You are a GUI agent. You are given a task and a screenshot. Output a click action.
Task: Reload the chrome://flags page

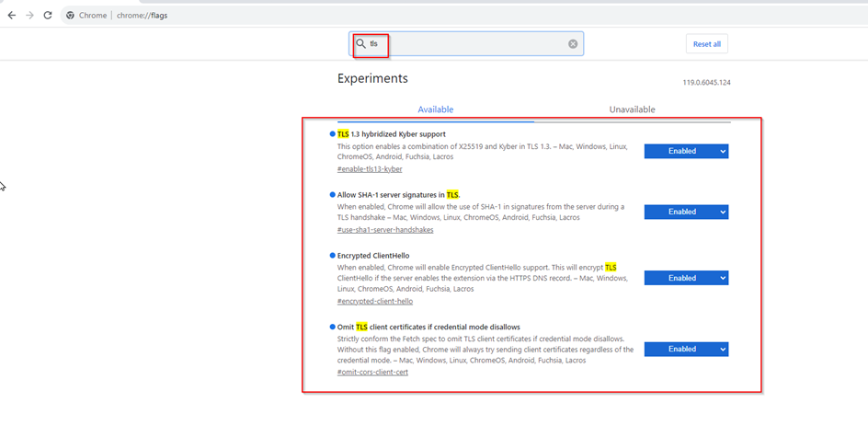pos(48,16)
